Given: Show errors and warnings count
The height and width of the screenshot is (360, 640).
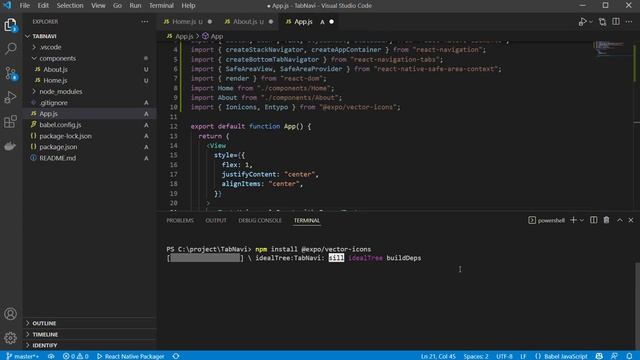Looking at the screenshot, I should pos(76,356).
